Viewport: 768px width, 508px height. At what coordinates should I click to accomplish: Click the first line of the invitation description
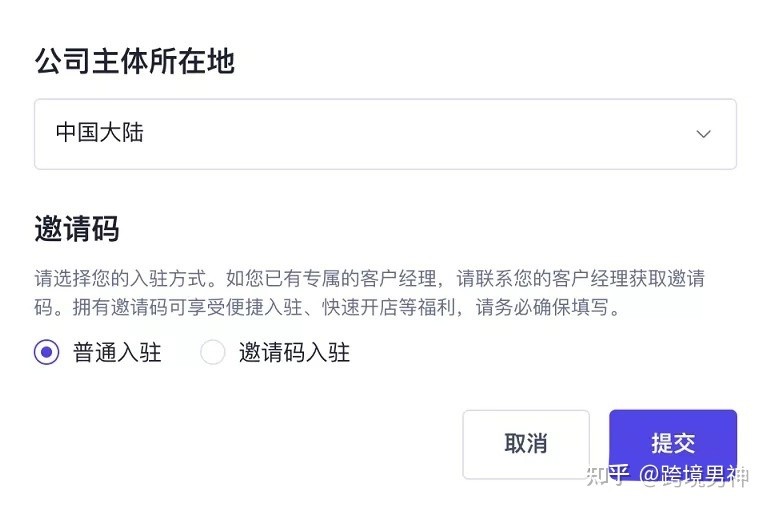pos(376,279)
